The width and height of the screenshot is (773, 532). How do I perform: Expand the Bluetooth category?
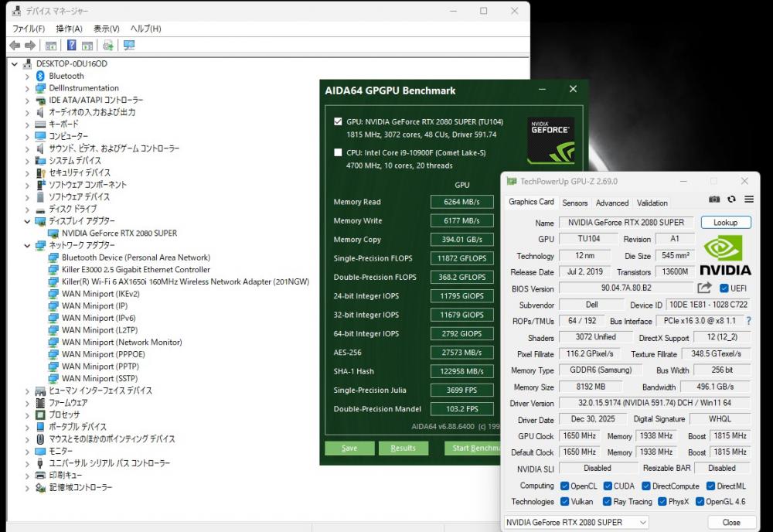tap(27, 77)
